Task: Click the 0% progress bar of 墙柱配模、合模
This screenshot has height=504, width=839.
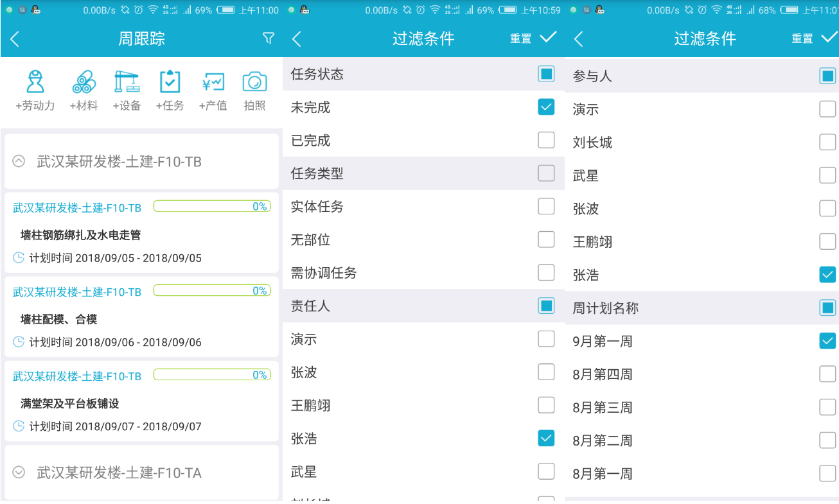Action: pyautogui.click(x=212, y=291)
